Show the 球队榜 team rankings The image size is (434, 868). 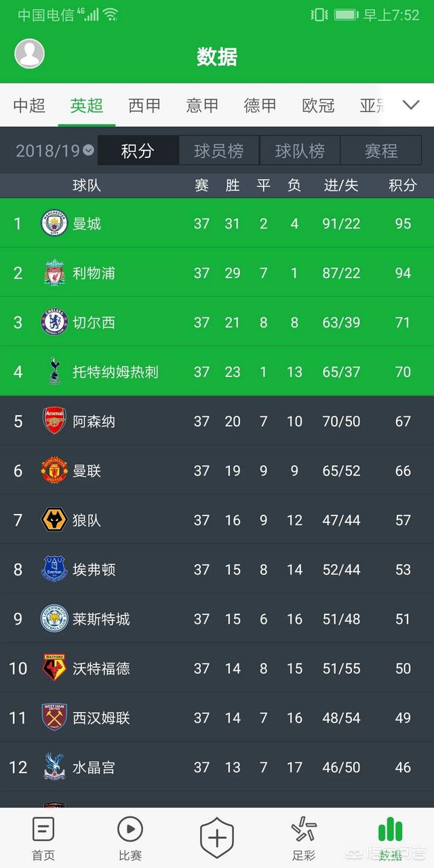click(300, 151)
